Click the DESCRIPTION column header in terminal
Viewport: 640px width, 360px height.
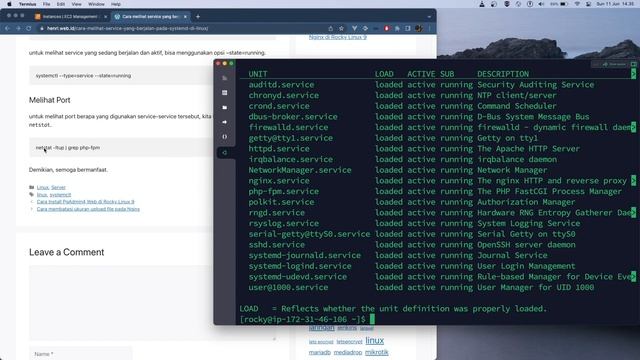[503, 74]
